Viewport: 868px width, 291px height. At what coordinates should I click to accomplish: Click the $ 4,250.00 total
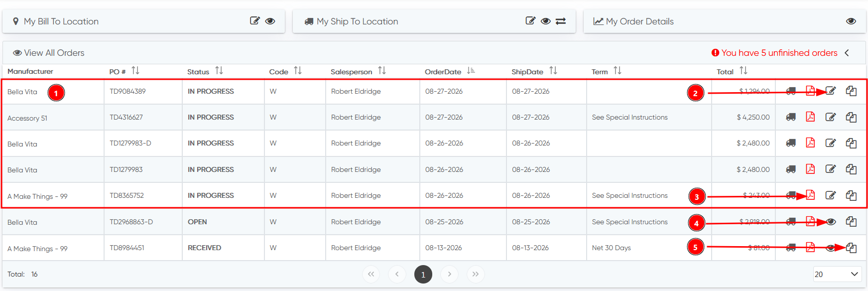click(x=753, y=117)
